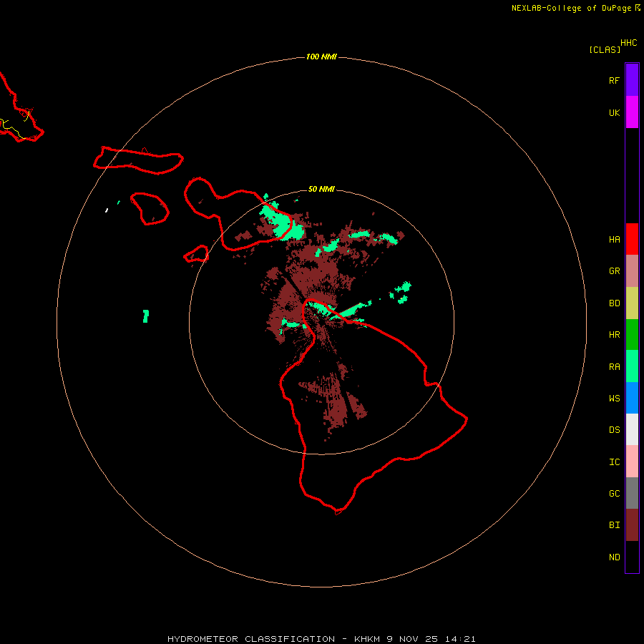Click the IC legend label
The height and width of the screenshot is (644, 644).
(614, 462)
